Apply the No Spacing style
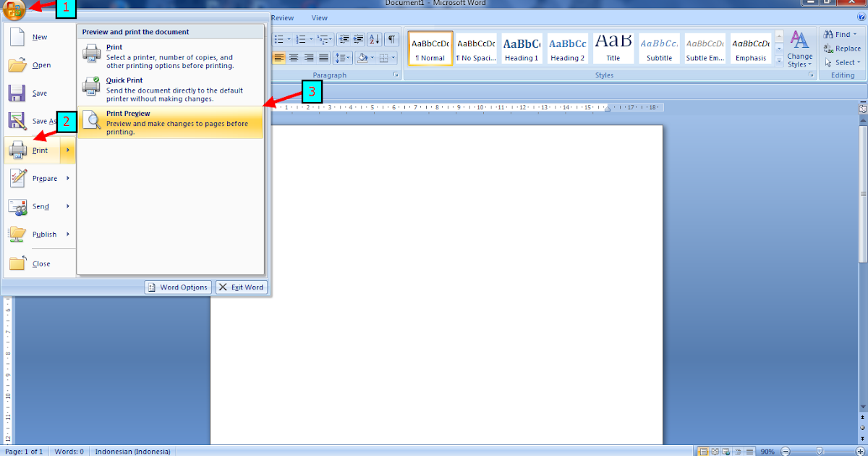Image resolution: width=868 pixels, height=456 pixels. (476, 48)
